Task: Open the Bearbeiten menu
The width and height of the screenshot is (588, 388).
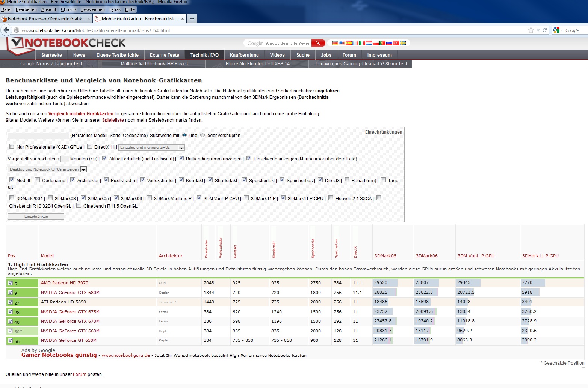Action: click(26, 9)
